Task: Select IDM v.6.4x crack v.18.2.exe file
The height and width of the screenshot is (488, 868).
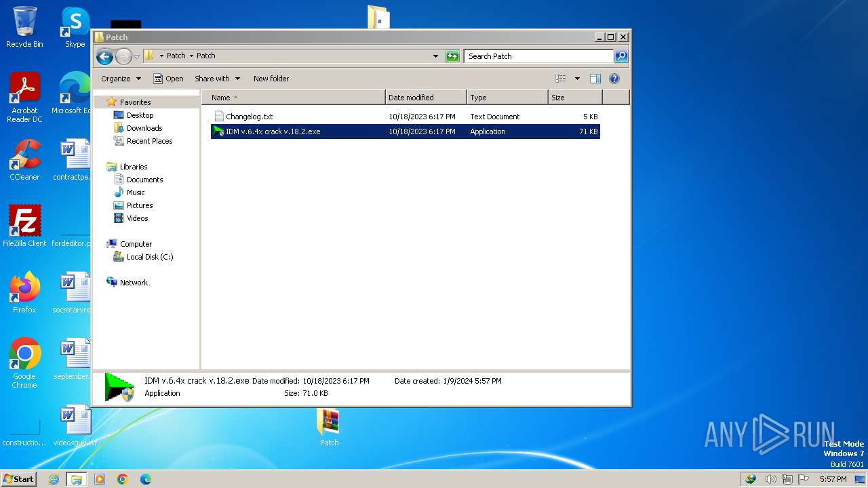Action: pyautogui.click(x=406, y=131)
